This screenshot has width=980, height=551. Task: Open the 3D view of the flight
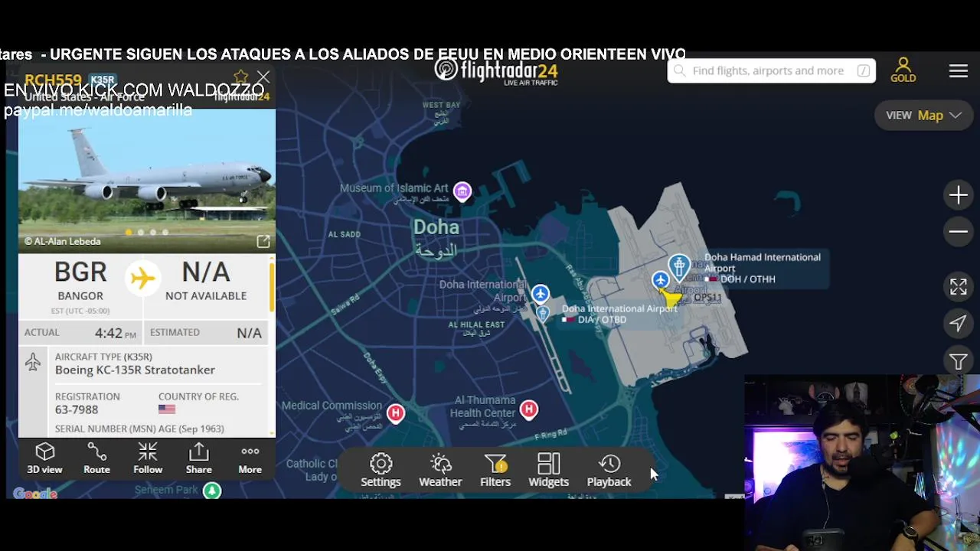pyautogui.click(x=44, y=458)
